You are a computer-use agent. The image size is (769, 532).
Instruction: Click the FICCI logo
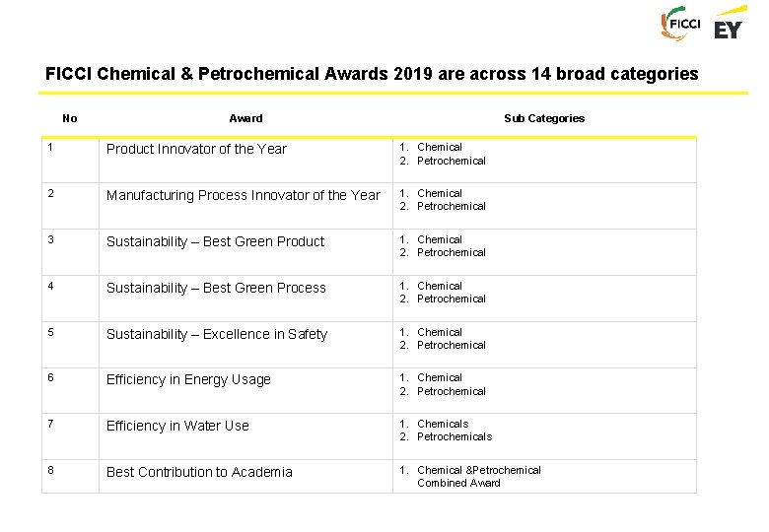[x=680, y=23]
